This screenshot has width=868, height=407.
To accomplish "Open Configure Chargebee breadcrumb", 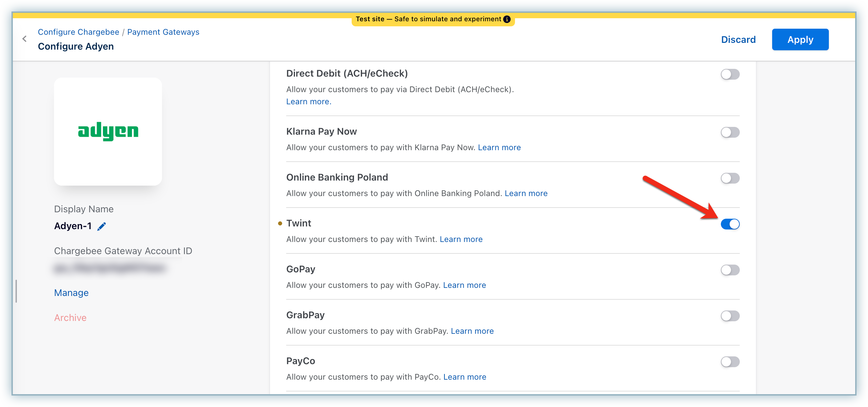I will (79, 32).
